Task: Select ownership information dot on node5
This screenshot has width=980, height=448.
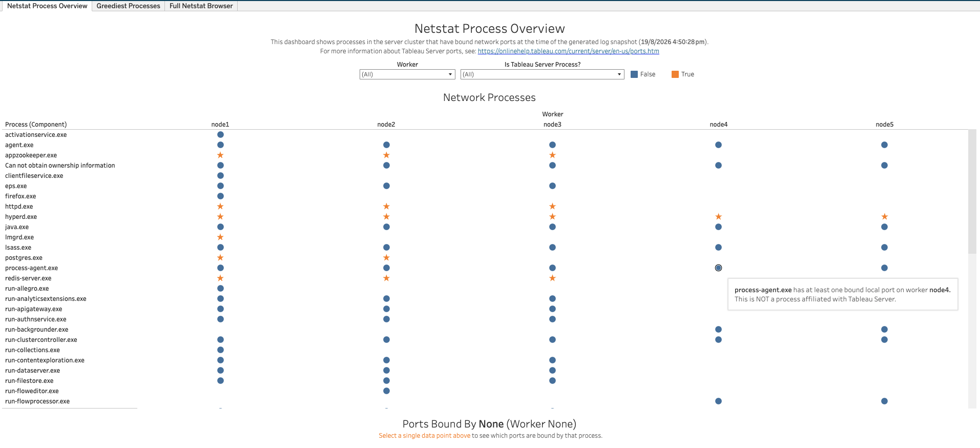Action: click(884, 166)
